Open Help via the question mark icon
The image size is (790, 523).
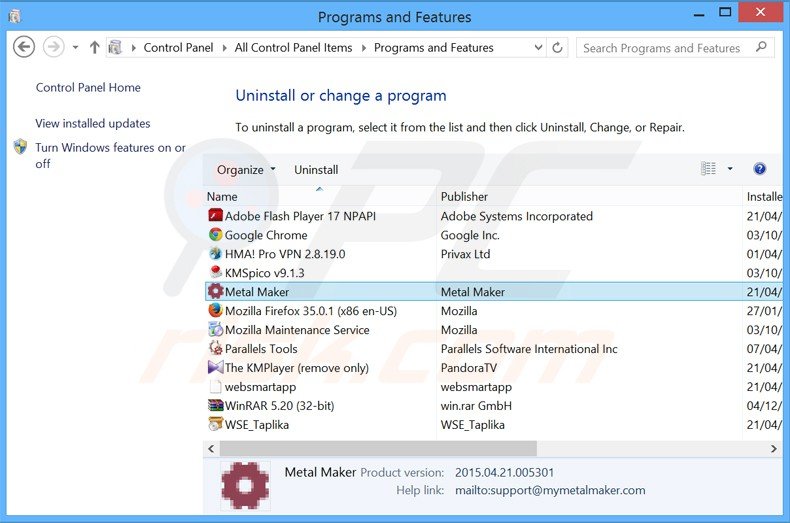(x=760, y=169)
